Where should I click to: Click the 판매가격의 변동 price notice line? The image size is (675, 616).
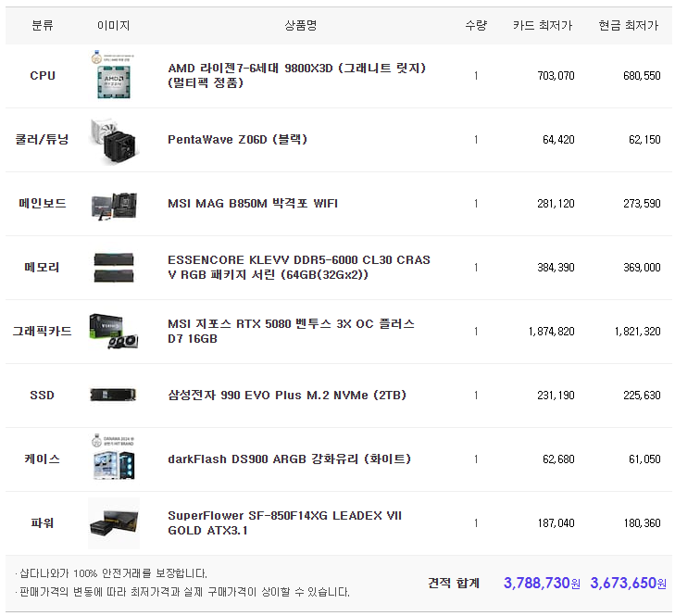click(182, 592)
